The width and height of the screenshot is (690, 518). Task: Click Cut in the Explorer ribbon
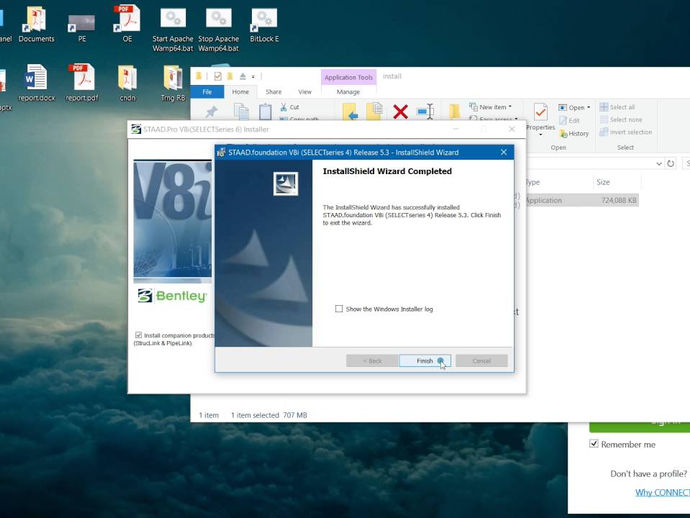point(290,107)
